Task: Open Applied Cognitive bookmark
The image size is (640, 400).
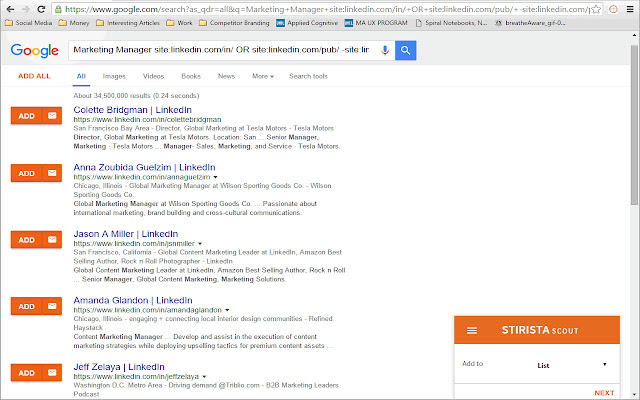Action: [307, 23]
